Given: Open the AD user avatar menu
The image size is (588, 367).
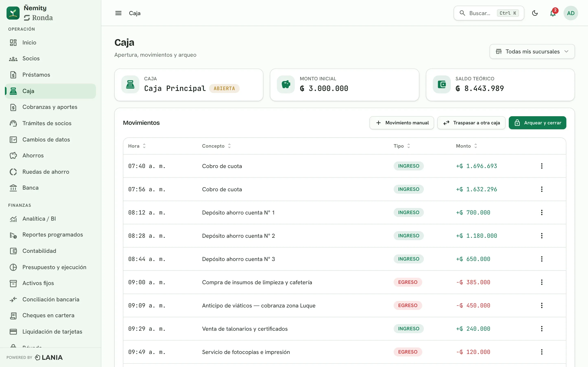Looking at the screenshot, I should point(570,13).
